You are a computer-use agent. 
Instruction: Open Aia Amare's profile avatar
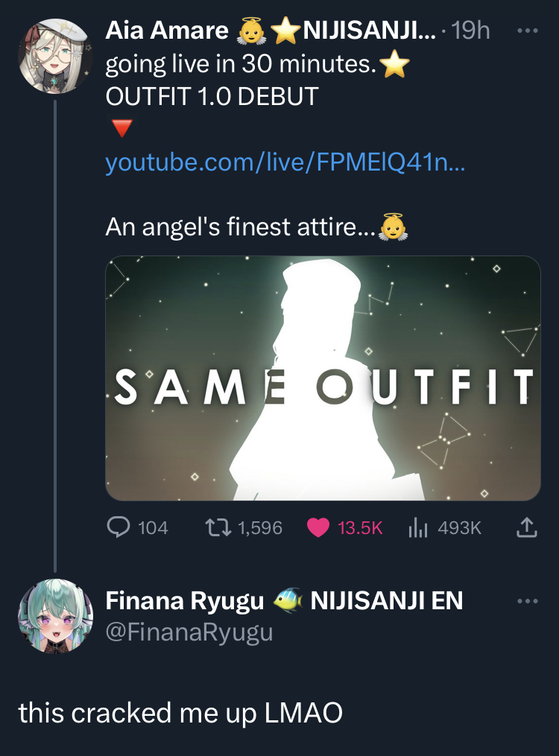click(x=54, y=56)
